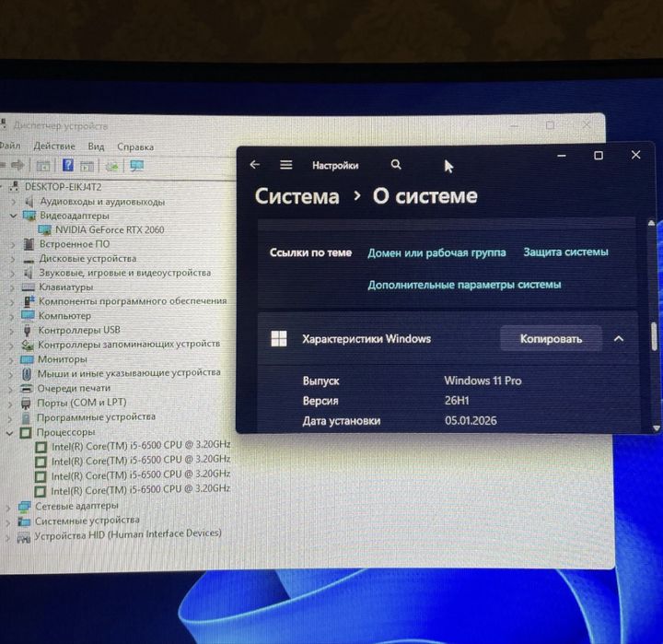Click the scan for hardware changes monitor icon
The width and height of the screenshot is (663, 644).
pyautogui.click(x=136, y=166)
